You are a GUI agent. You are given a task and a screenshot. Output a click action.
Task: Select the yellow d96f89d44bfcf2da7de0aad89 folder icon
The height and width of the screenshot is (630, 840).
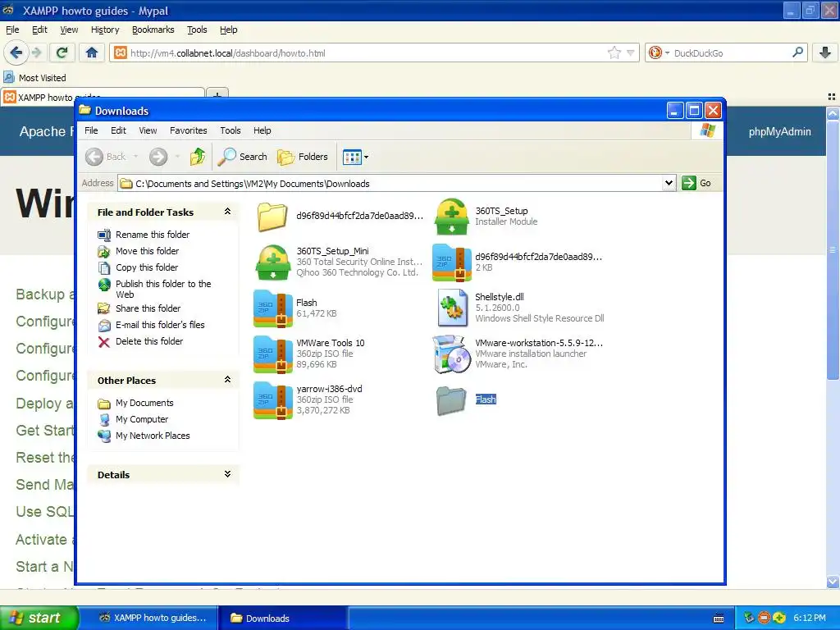(x=272, y=217)
